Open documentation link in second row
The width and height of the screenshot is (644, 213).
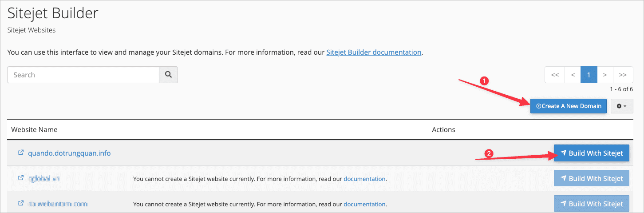364,179
